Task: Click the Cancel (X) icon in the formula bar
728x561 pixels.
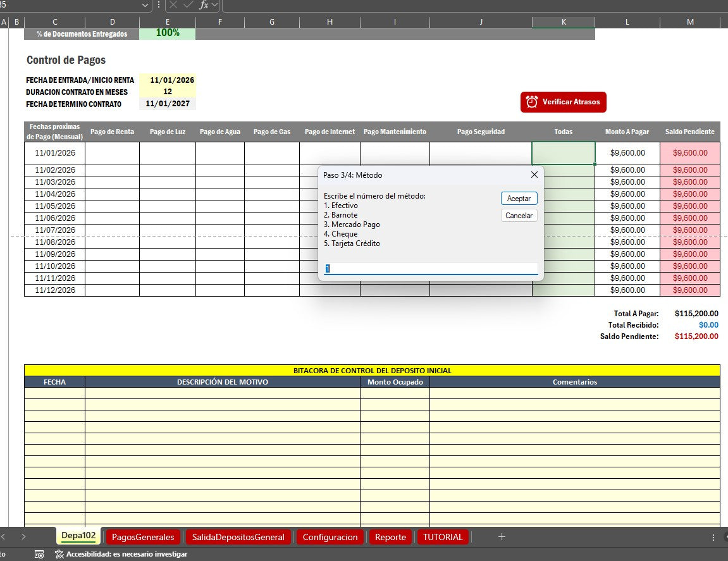Action: point(173,5)
